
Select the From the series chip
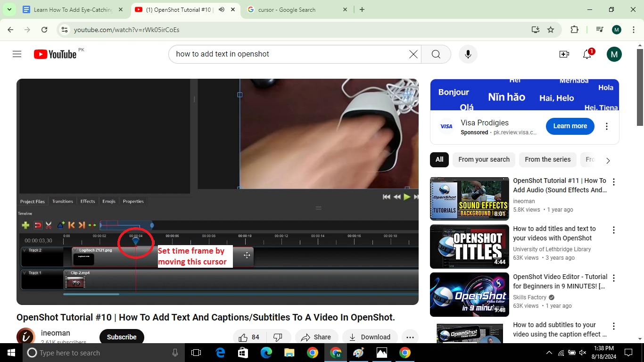coord(547,160)
